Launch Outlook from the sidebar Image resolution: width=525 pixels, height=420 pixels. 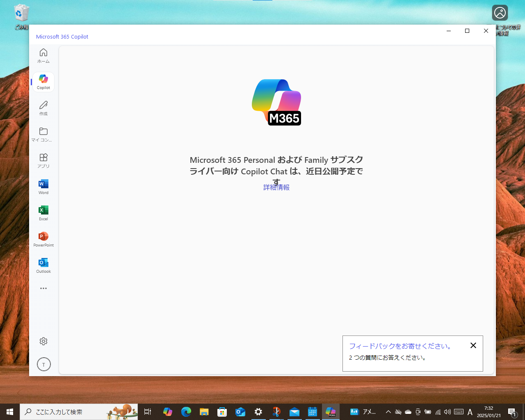43,265
